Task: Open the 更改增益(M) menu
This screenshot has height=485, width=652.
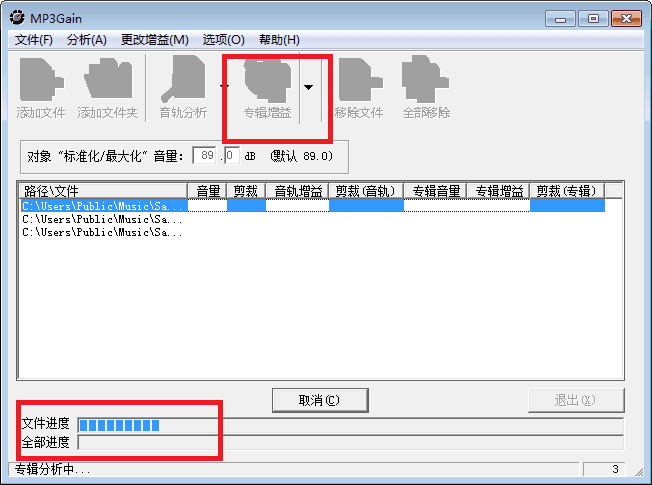Action: tap(155, 40)
